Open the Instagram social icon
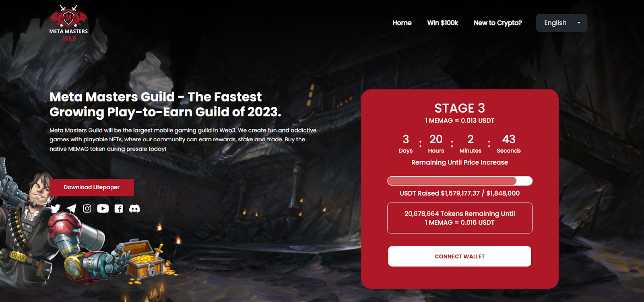This screenshot has height=302, width=644. 87,208
